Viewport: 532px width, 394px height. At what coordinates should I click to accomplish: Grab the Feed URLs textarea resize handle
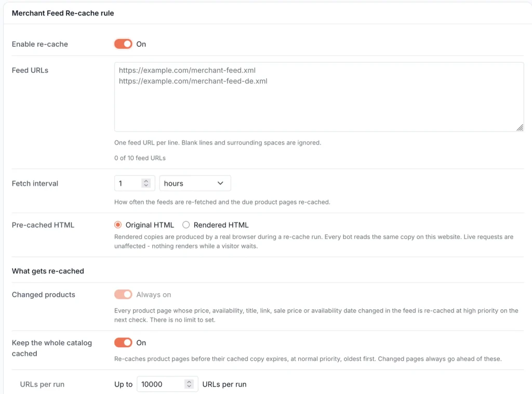click(x=520, y=127)
